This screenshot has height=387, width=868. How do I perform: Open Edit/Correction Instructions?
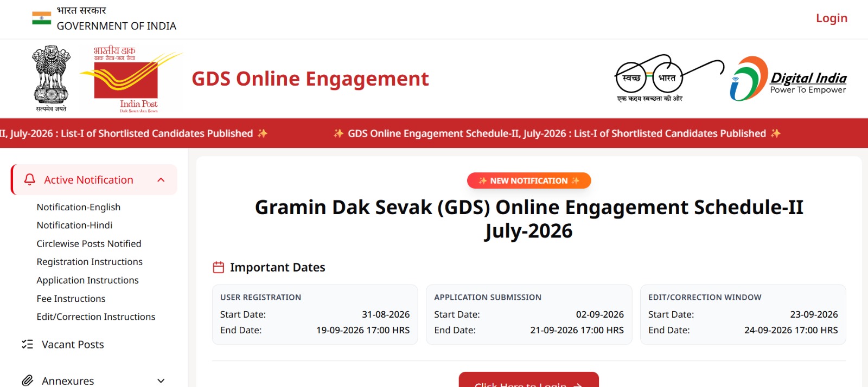pyautogui.click(x=96, y=317)
